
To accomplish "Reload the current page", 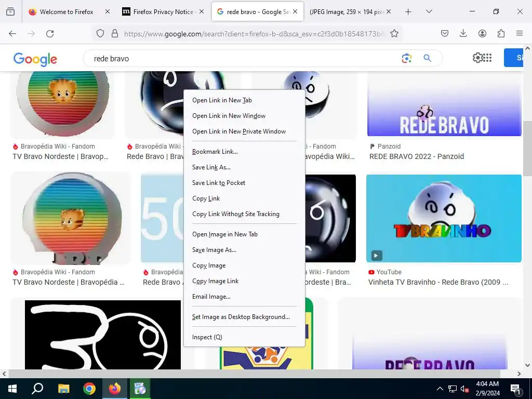I will (x=50, y=34).
